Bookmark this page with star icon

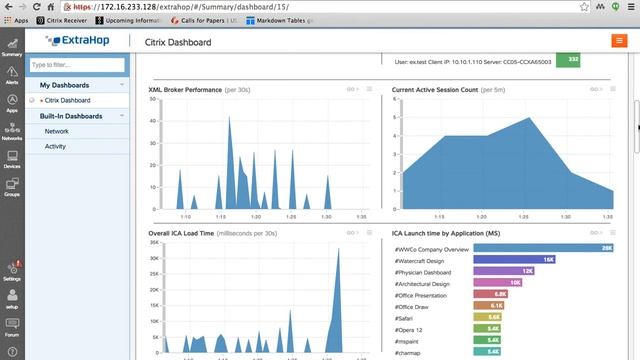pos(584,7)
